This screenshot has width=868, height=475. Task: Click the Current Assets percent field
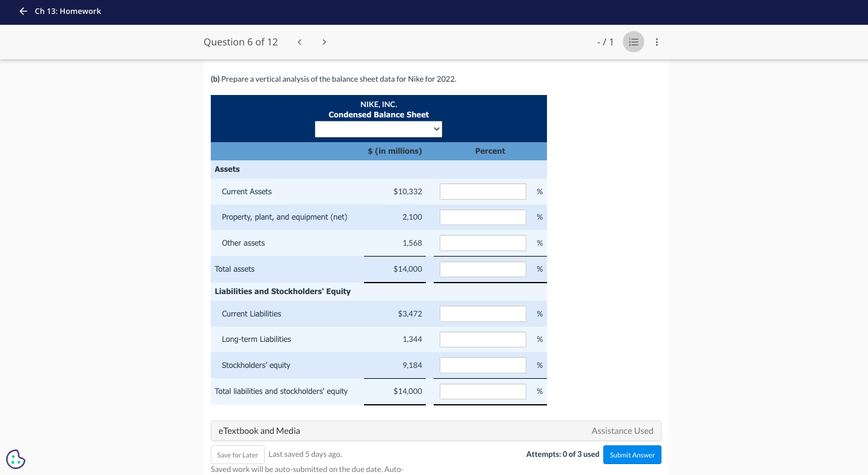(483, 191)
